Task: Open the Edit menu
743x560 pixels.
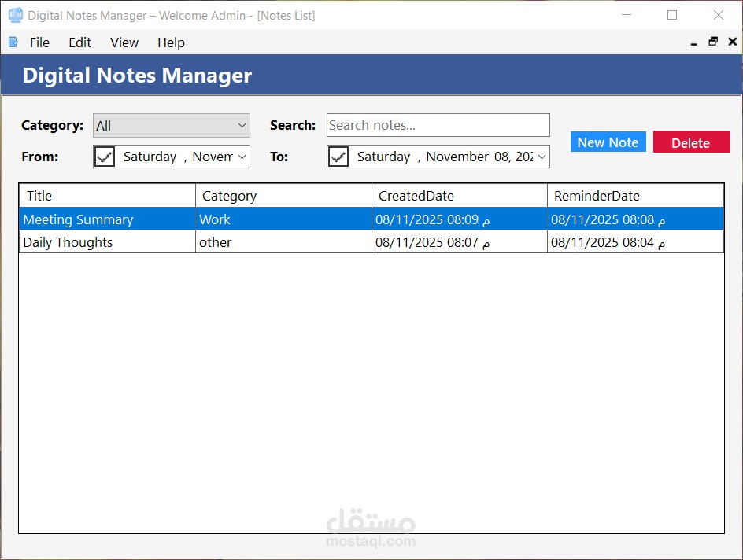Action: pos(79,42)
